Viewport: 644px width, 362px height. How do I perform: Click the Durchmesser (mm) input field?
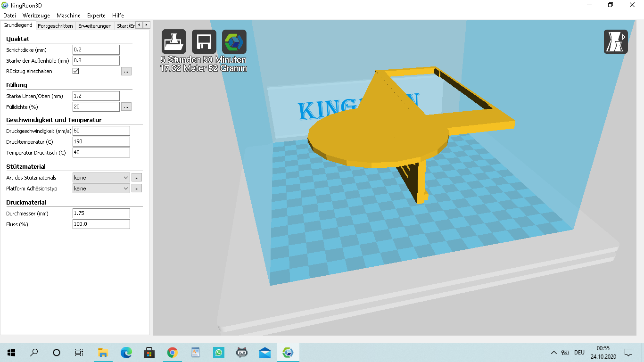click(101, 214)
